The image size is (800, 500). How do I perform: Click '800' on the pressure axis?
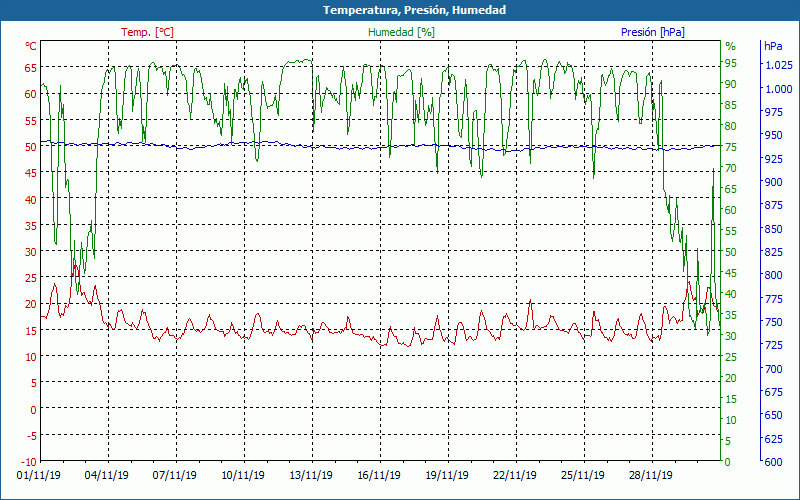click(774, 275)
